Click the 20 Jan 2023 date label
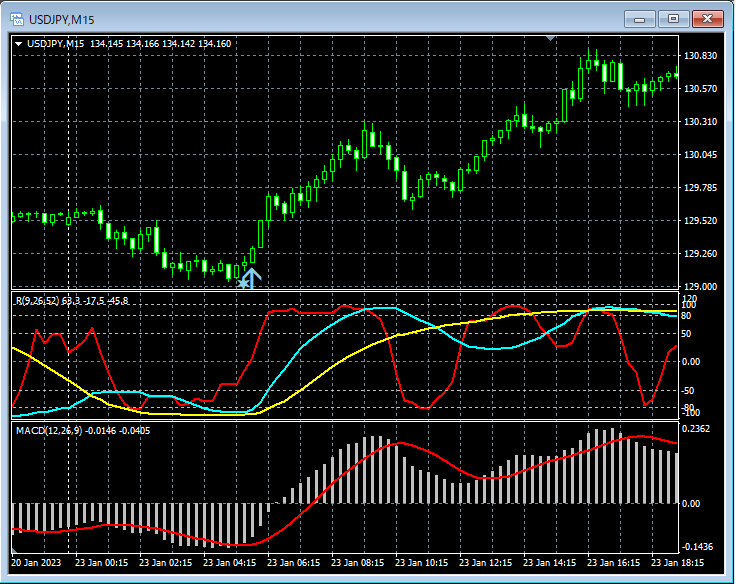This screenshot has width=736, height=584. pos(36,562)
